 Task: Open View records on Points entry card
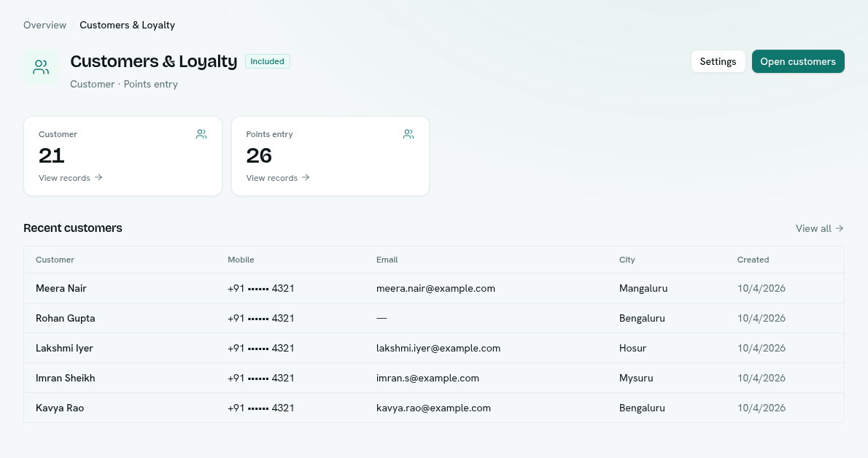point(278,178)
